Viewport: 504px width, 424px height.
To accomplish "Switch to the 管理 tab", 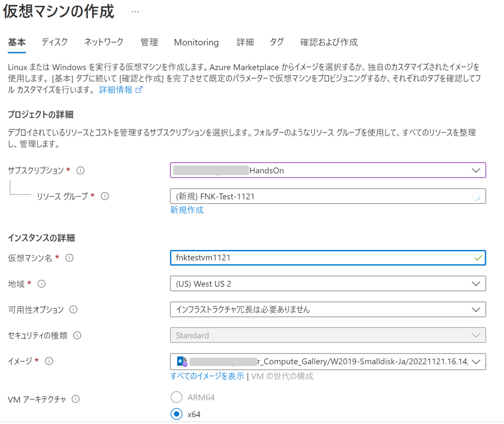I will (149, 42).
